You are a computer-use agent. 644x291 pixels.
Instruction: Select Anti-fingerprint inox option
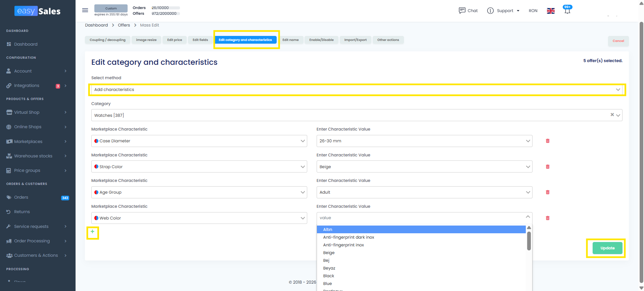pyautogui.click(x=421, y=245)
